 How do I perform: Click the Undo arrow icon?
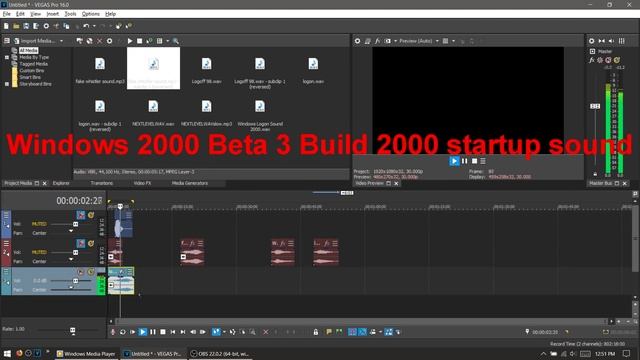86,26
